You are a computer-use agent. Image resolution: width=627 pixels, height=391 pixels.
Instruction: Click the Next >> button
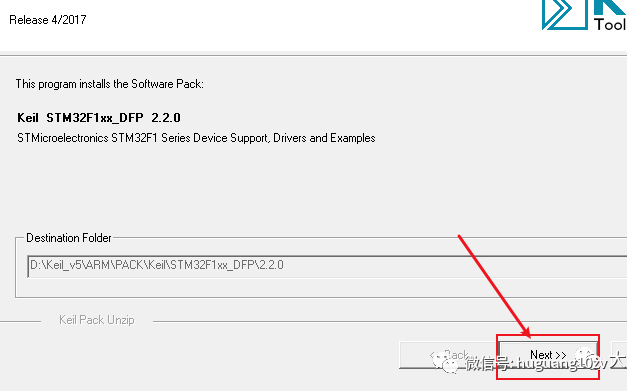[x=548, y=355]
